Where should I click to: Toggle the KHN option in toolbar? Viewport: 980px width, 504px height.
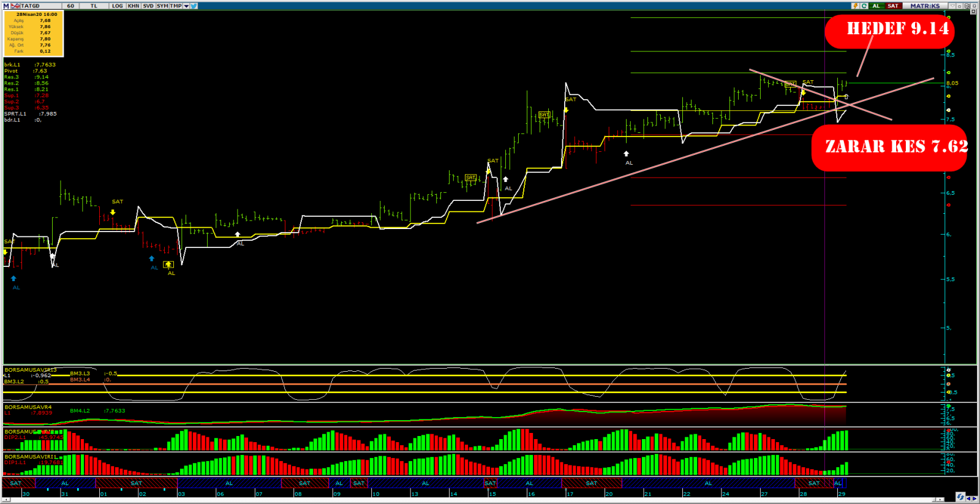tap(134, 6)
